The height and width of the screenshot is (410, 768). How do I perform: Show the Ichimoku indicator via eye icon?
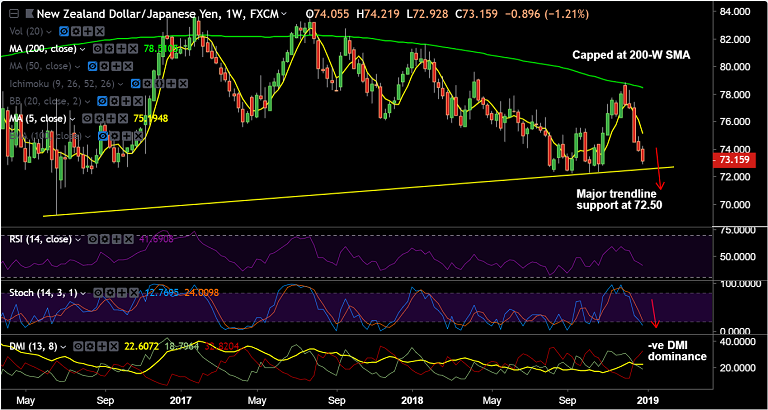click(x=136, y=84)
